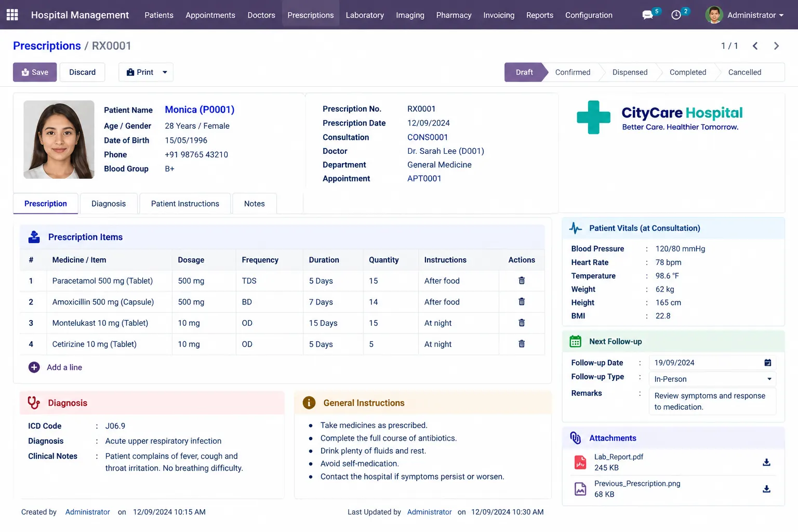
Task: Open the Pharmacy menu
Action: pos(454,15)
